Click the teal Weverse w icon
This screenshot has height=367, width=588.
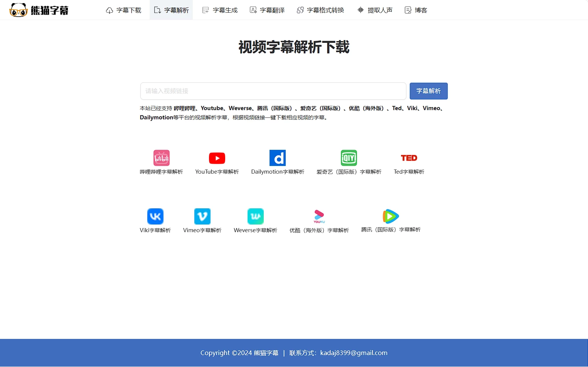pos(256,216)
